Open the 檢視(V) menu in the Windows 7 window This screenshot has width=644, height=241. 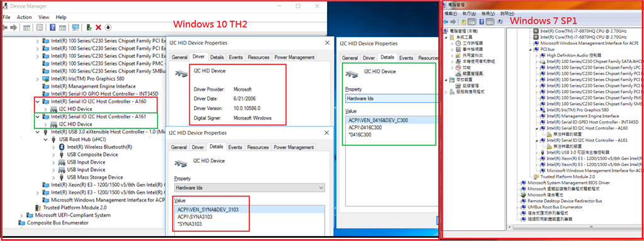(488, 14)
